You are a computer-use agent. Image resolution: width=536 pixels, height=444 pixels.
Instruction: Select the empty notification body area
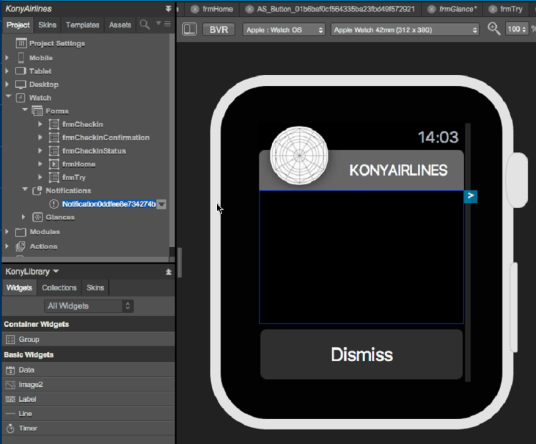pyautogui.click(x=361, y=257)
